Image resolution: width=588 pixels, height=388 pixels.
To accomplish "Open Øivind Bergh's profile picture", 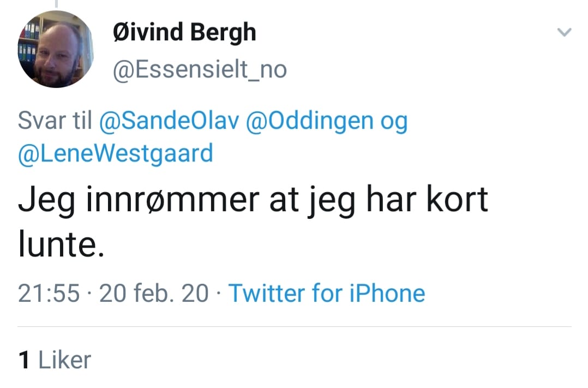I will 56,49.
